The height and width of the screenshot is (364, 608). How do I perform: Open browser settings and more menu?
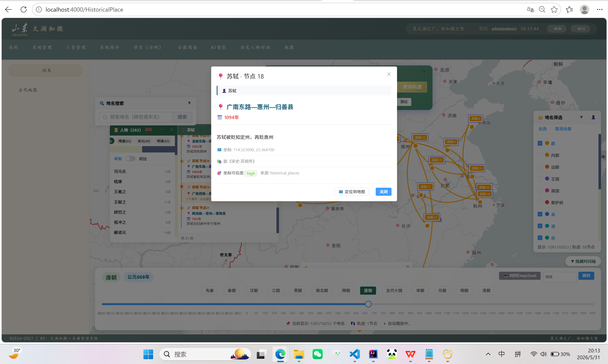point(600,10)
